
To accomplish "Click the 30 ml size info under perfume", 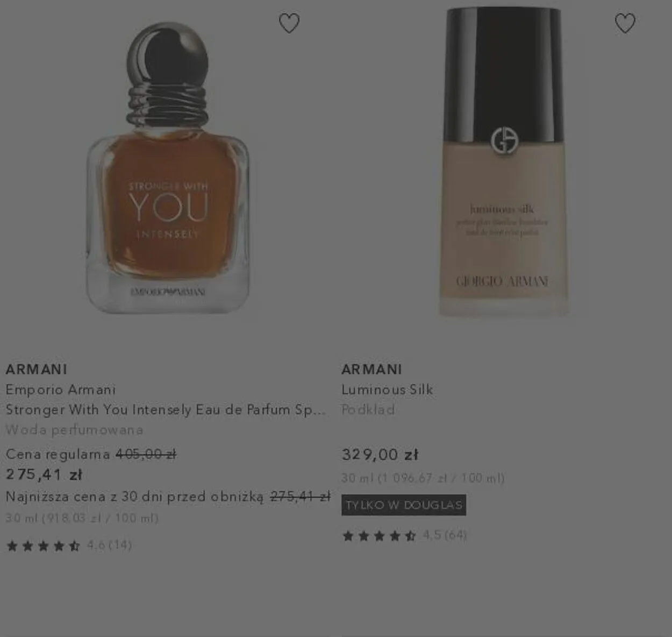I will coord(82,518).
